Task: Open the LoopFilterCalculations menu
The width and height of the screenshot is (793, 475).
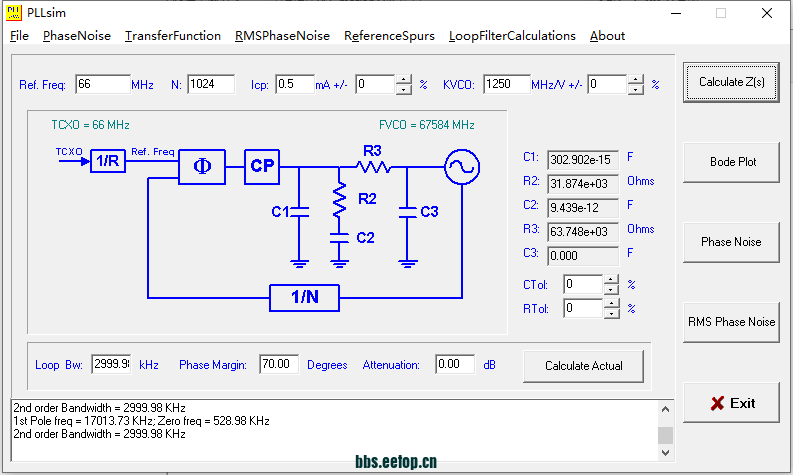Action: tap(512, 36)
